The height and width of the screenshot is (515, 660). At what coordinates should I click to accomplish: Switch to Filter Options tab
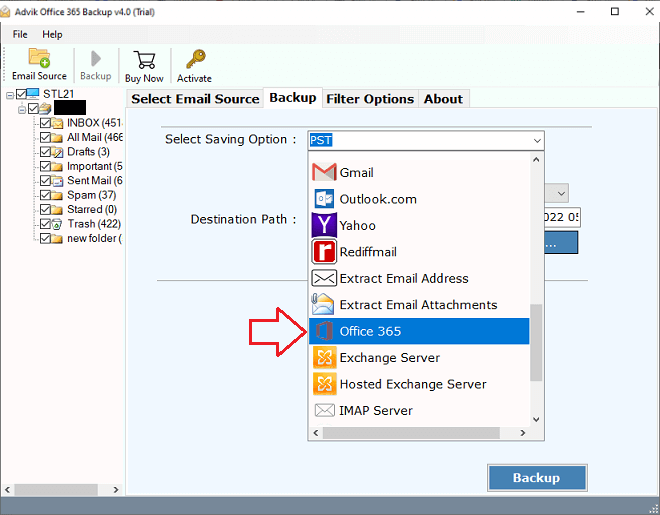pyautogui.click(x=370, y=99)
